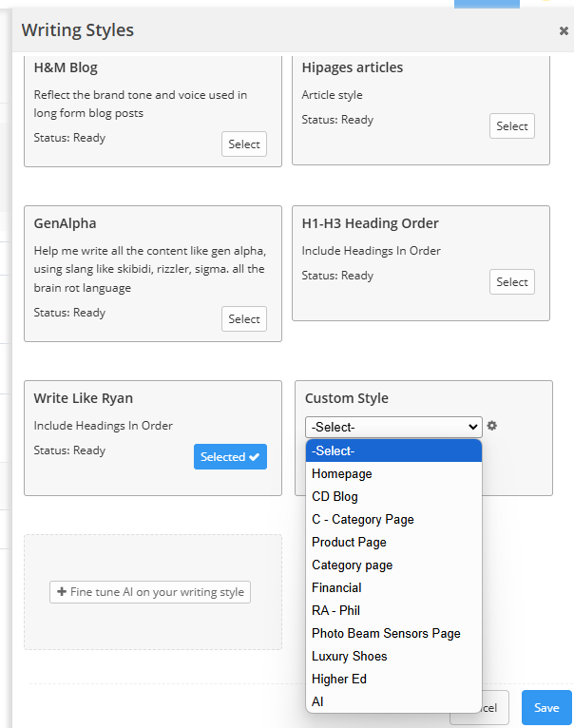Select the AI option in dropdown

point(317,701)
